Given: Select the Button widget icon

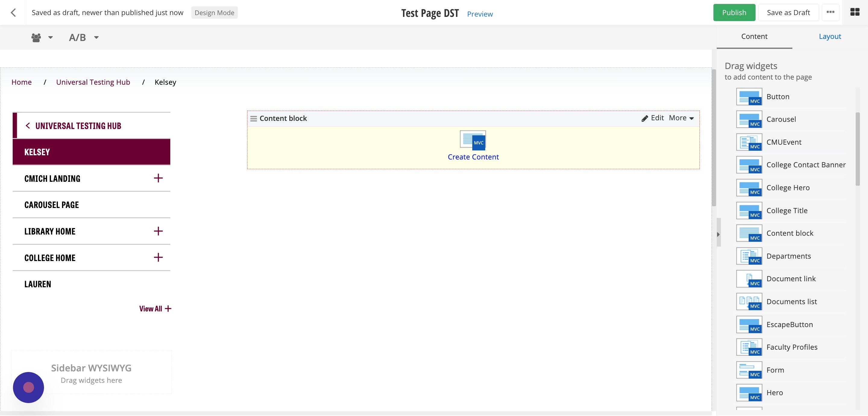Looking at the screenshot, I should click(x=749, y=96).
